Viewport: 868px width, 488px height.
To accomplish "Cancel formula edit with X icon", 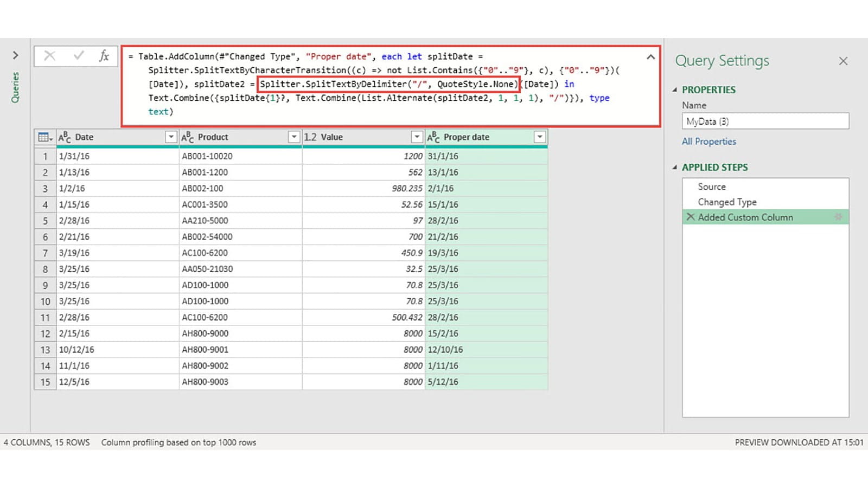I will (49, 56).
